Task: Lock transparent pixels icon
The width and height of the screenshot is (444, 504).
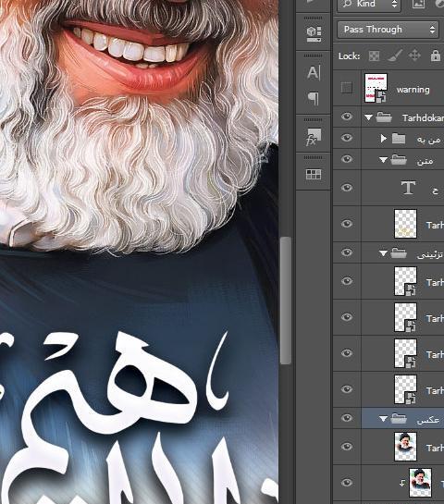Action: [x=374, y=55]
